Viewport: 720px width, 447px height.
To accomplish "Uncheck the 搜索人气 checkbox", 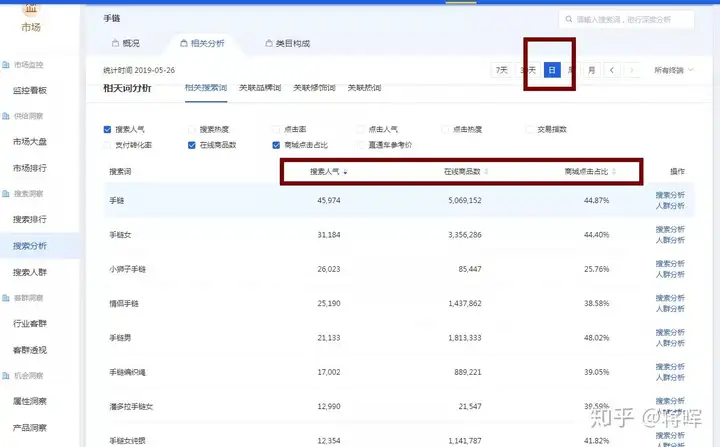I will tap(107, 130).
